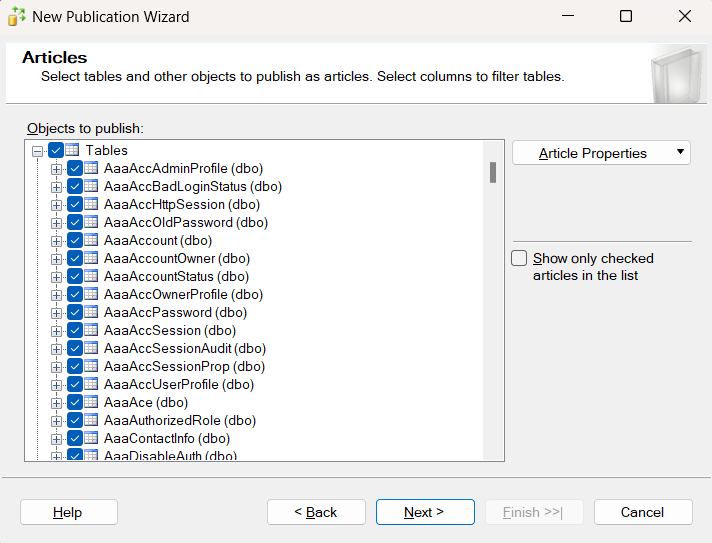Viewport: 712px width, 543px height.
Task: Uncheck the AaaAccBadLoginStatus table checkbox
Action: click(75, 186)
